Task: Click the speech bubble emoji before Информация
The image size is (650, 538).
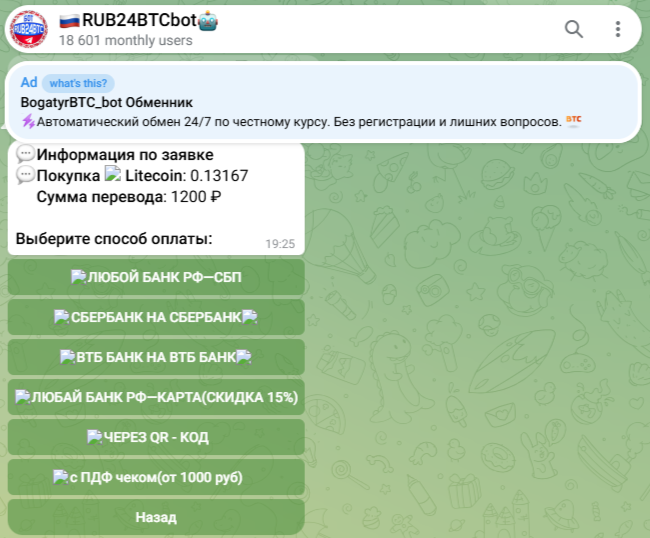Action: tap(25, 154)
